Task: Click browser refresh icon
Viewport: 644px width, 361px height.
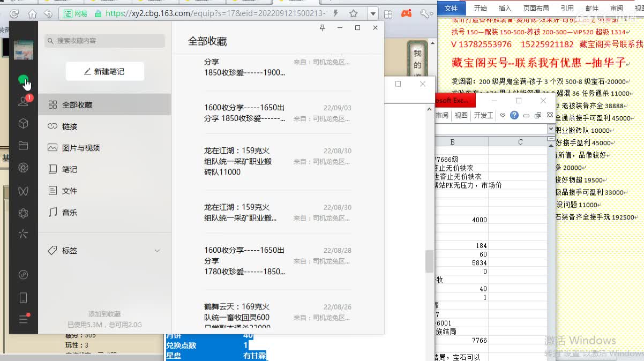Action: [14, 14]
